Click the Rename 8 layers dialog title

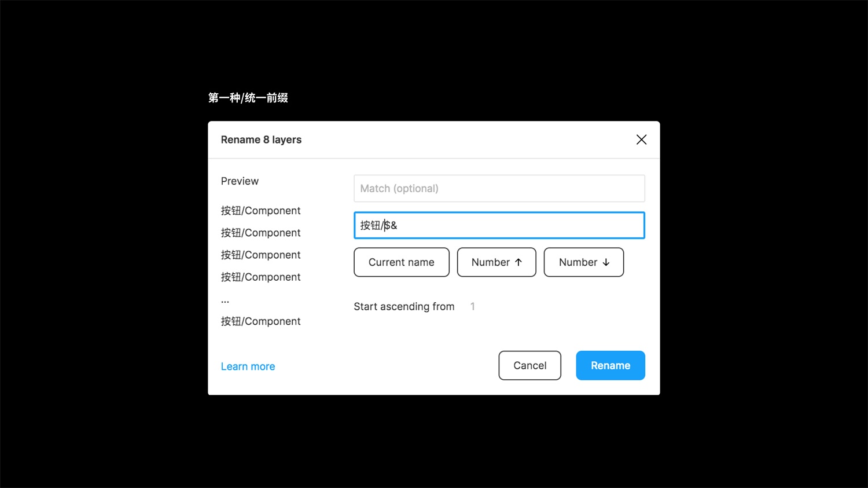click(x=261, y=140)
